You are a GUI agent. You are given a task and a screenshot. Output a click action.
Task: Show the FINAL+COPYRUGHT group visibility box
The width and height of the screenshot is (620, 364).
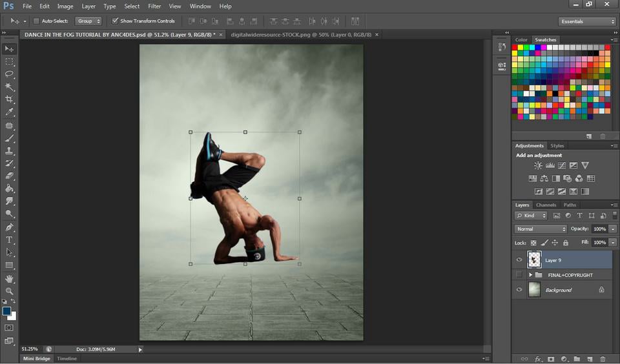point(519,275)
